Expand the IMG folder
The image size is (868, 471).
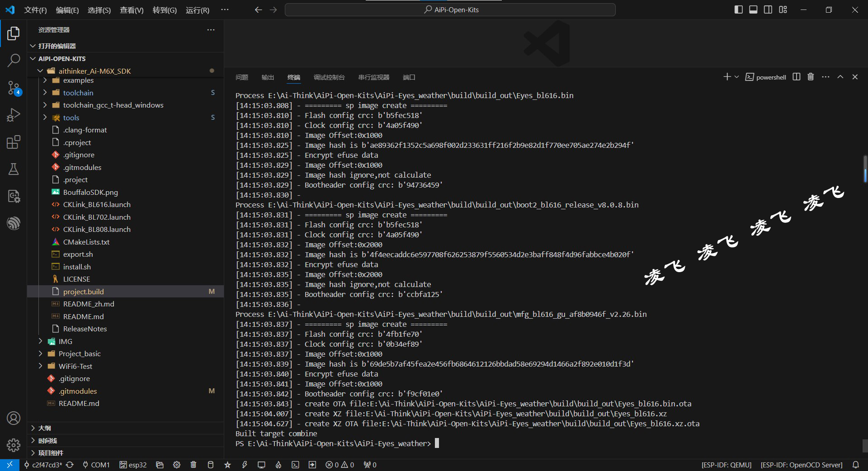click(x=126, y=342)
